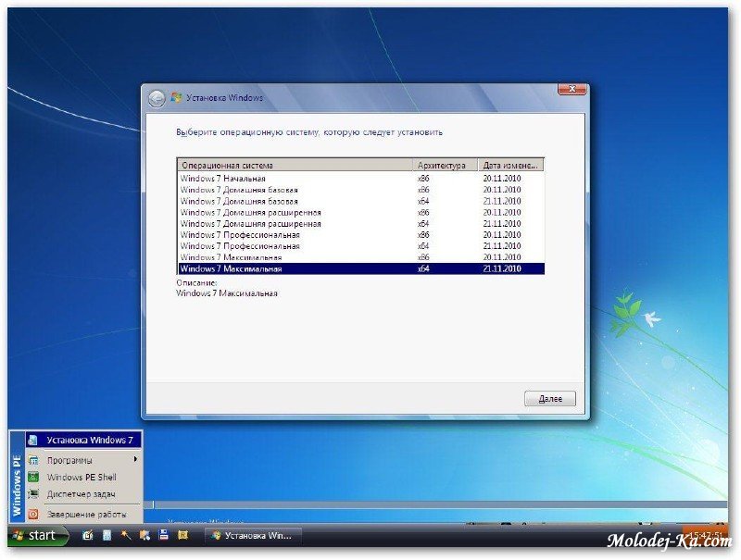The height and width of the screenshot is (560, 741).
Task: Open Диспетчер задач from the start menu
Action: pos(83,494)
